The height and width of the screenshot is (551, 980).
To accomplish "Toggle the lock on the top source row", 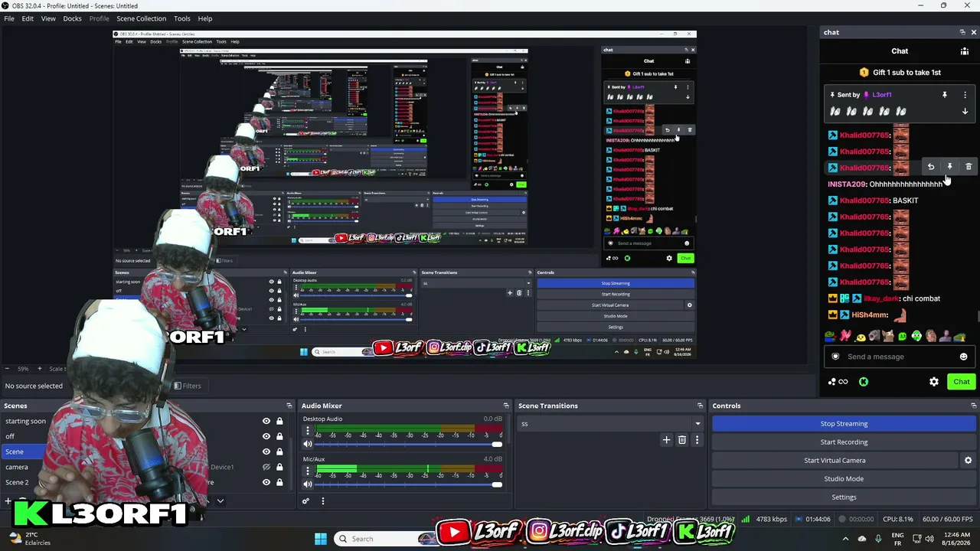I will point(279,421).
